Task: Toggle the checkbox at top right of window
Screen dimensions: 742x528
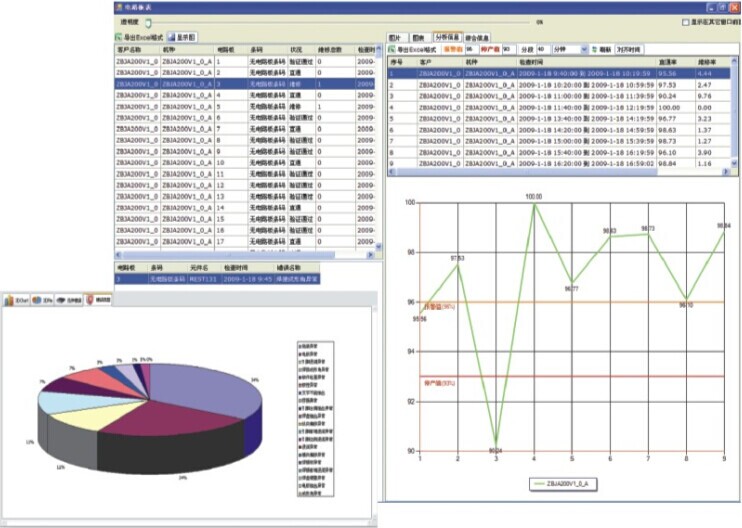Action: pos(684,21)
